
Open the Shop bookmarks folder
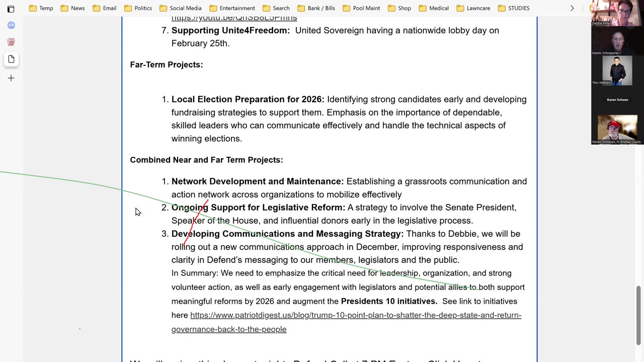[x=399, y=8]
